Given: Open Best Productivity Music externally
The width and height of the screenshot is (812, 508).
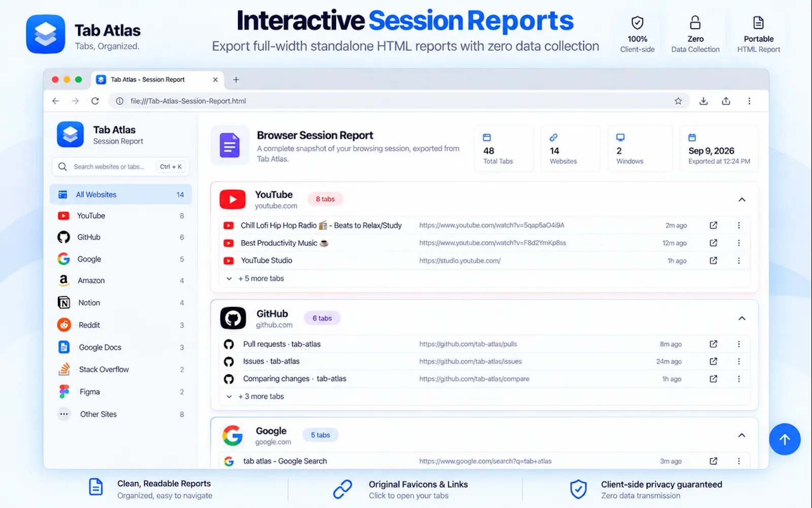Looking at the screenshot, I should (713, 243).
